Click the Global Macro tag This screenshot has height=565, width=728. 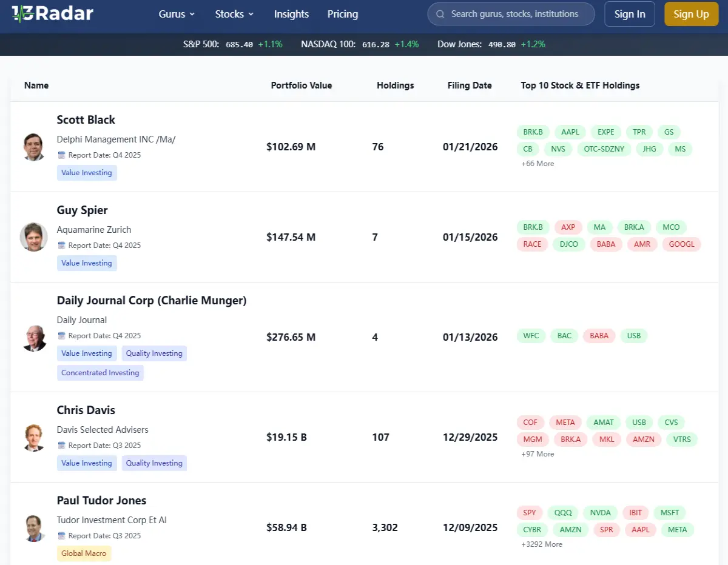pos(84,553)
